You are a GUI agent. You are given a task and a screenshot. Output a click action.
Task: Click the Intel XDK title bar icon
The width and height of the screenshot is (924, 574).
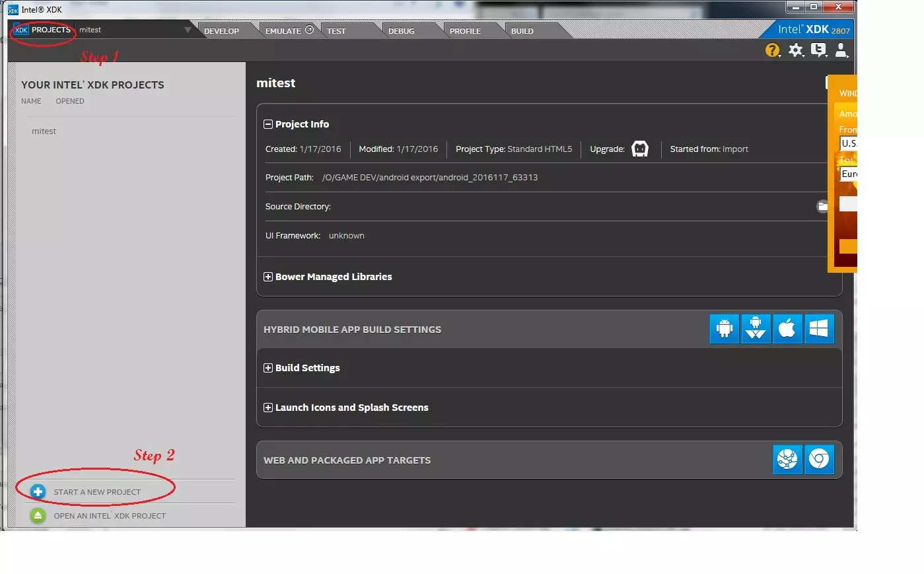(13, 10)
